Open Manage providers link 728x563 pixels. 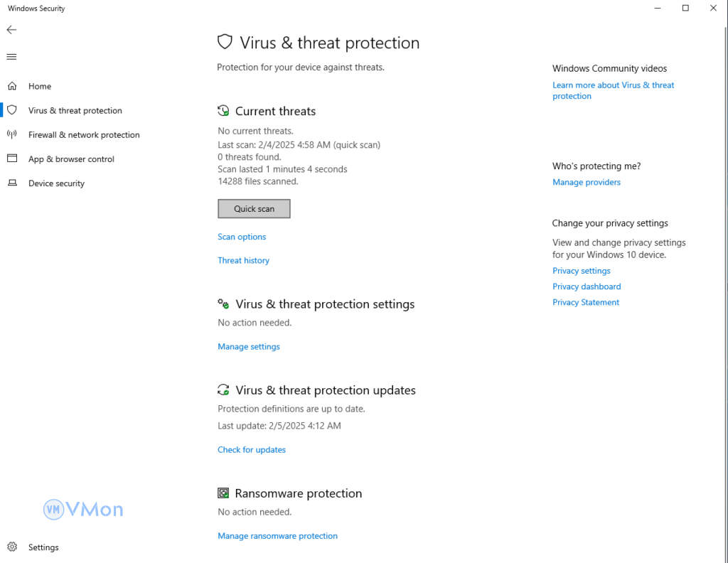pyautogui.click(x=587, y=183)
